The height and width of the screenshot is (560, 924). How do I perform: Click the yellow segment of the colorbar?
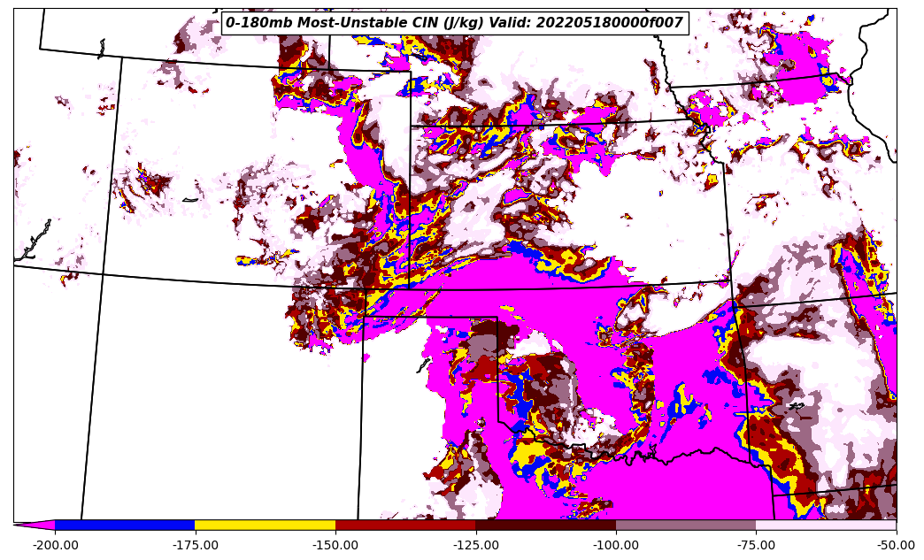coord(265,525)
